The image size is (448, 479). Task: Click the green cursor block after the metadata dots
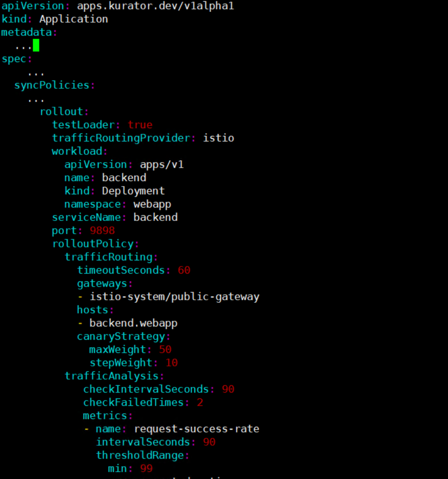tap(36, 45)
